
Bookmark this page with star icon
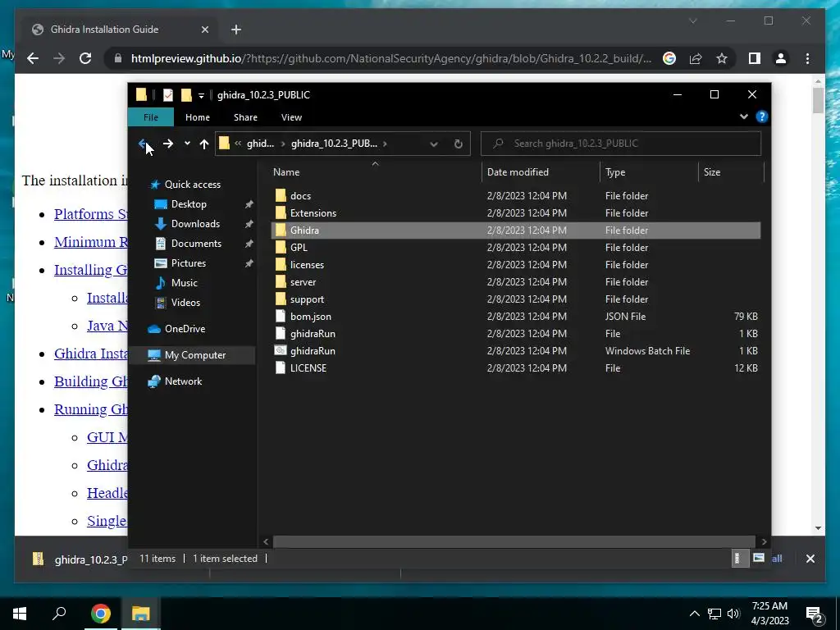(x=722, y=58)
